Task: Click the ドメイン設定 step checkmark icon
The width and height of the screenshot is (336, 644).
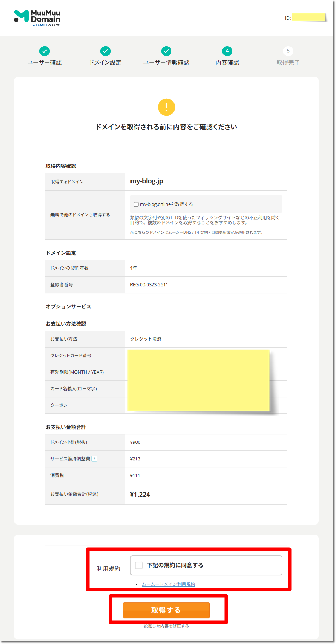Action: tap(105, 51)
